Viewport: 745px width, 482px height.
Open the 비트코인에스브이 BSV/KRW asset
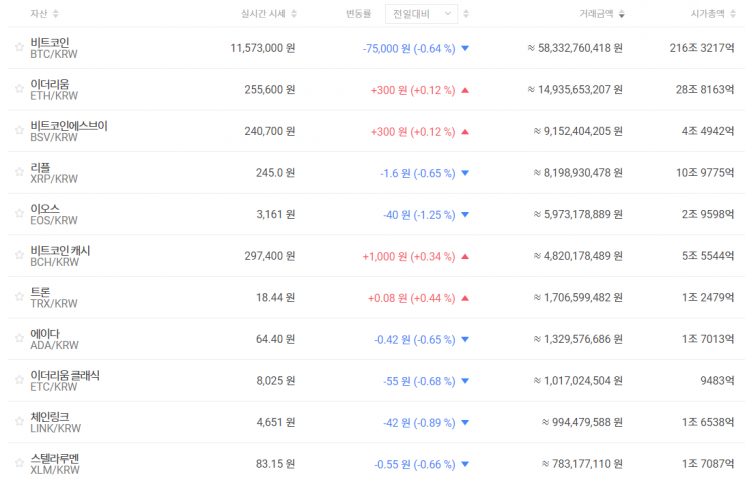[69, 131]
